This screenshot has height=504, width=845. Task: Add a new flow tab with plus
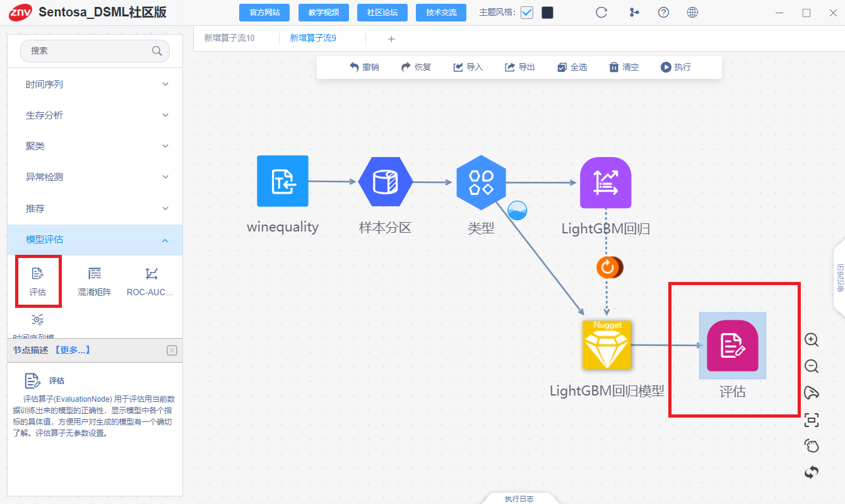(x=391, y=39)
